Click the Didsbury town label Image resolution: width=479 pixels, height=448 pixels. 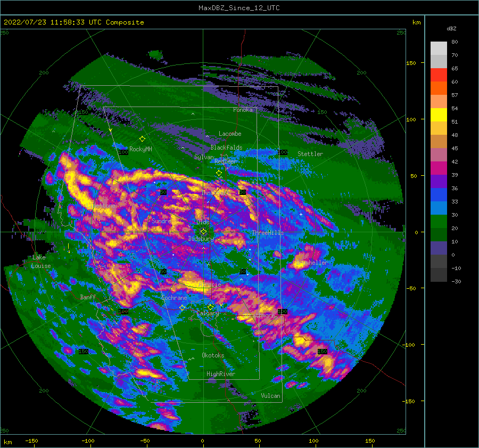201,239
